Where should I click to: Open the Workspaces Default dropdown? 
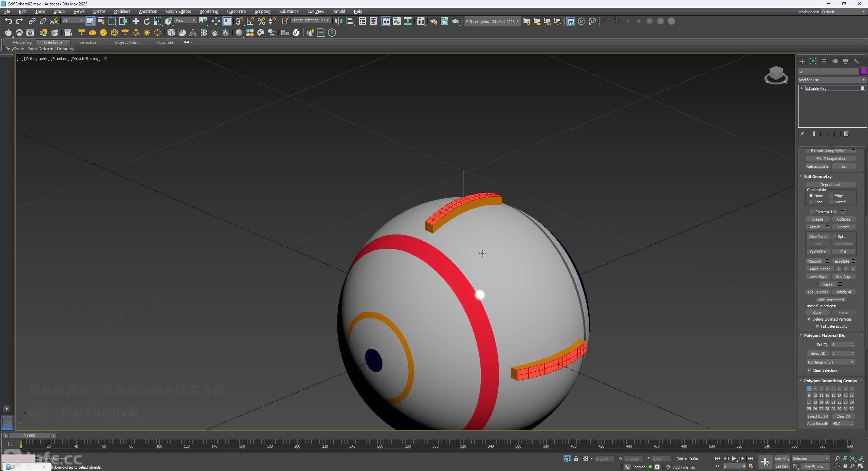pos(843,12)
